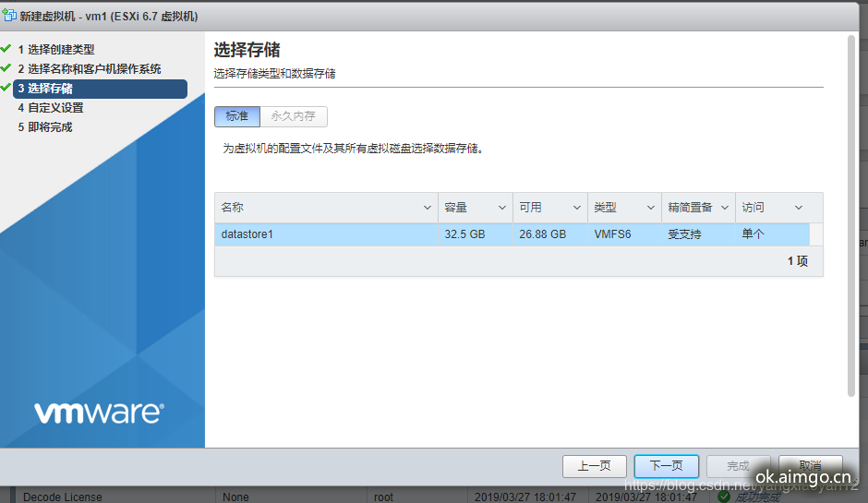The height and width of the screenshot is (503, 868).
Task: Expand the 精简置备 column dropdown
Action: click(725, 208)
